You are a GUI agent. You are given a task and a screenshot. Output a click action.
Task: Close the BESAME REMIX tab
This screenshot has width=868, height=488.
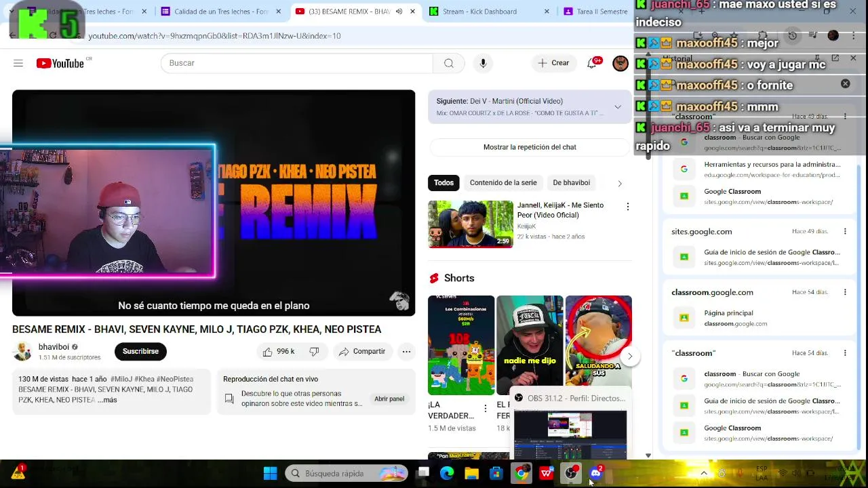[412, 12]
